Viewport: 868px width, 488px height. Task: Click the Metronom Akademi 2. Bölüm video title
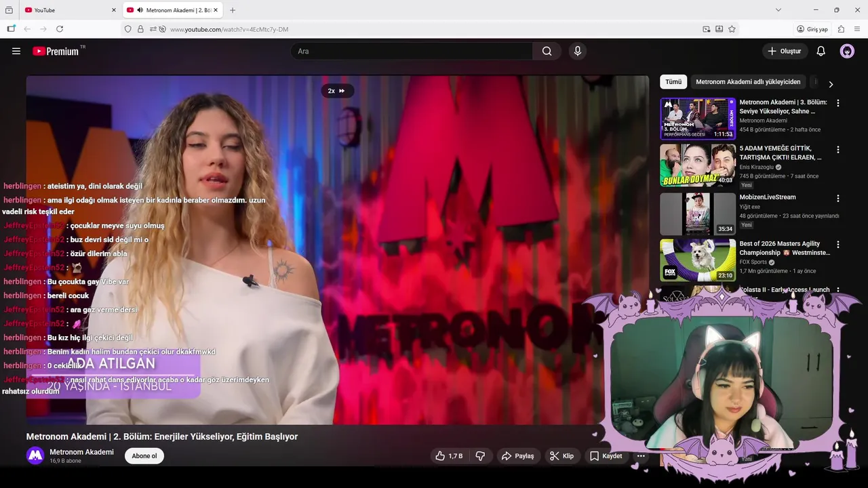click(162, 436)
